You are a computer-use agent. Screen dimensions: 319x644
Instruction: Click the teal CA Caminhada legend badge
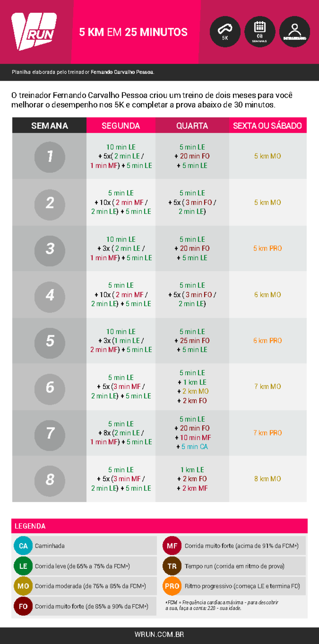tap(23, 546)
